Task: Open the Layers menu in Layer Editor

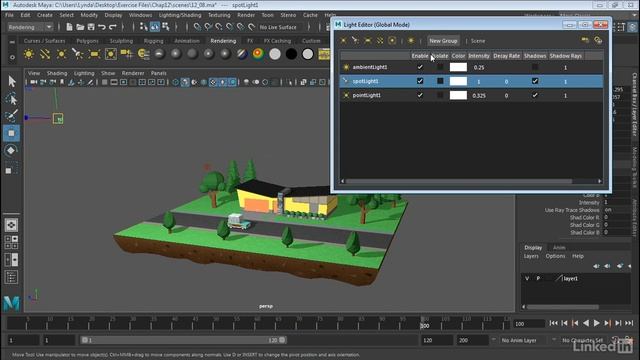Action: (531, 256)
